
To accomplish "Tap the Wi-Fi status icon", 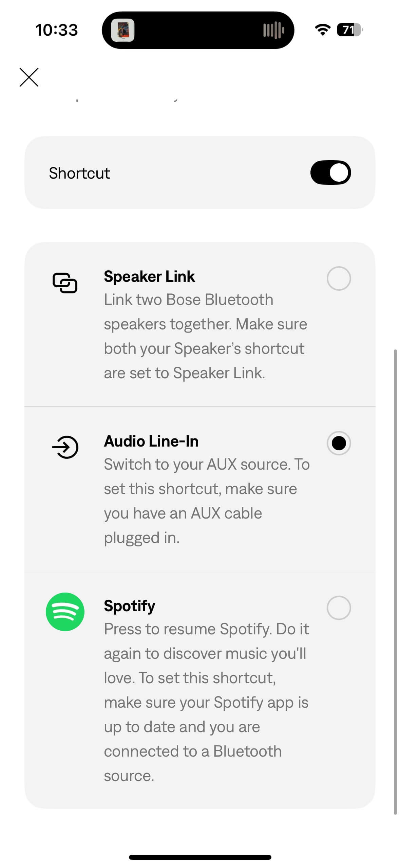I will click(322, 30).
